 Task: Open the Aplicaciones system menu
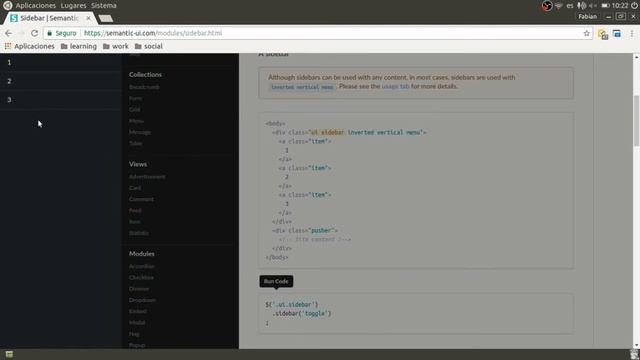pyautogui.click(x=36, y=5)
